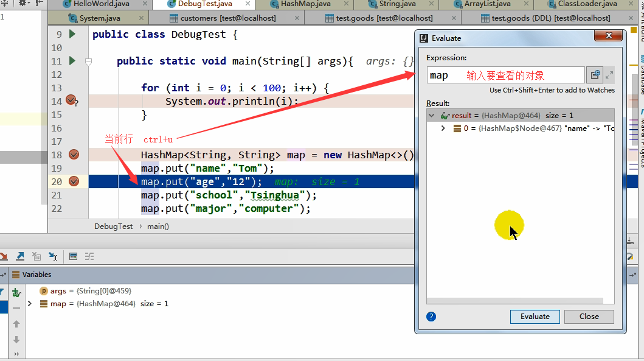Click Remove Watch minus icon in Variables

click(x=16, y=308)
